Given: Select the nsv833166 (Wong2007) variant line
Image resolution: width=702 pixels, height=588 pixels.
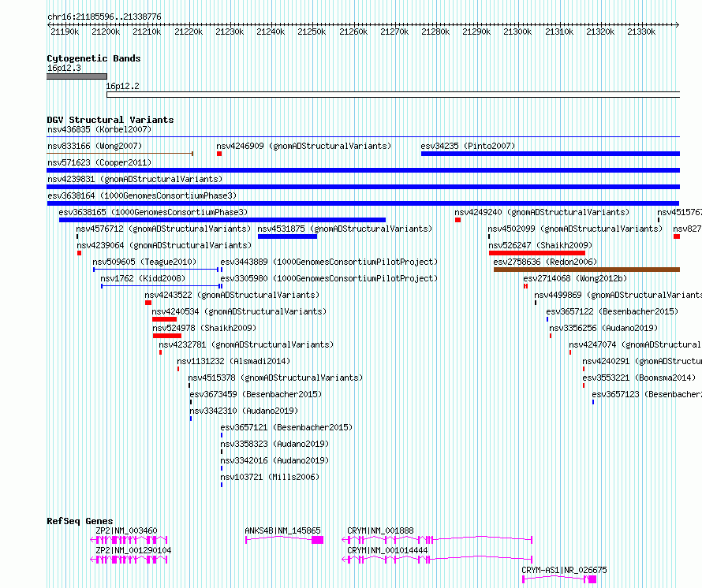Looking at the screenshot, I should point(120,154).
